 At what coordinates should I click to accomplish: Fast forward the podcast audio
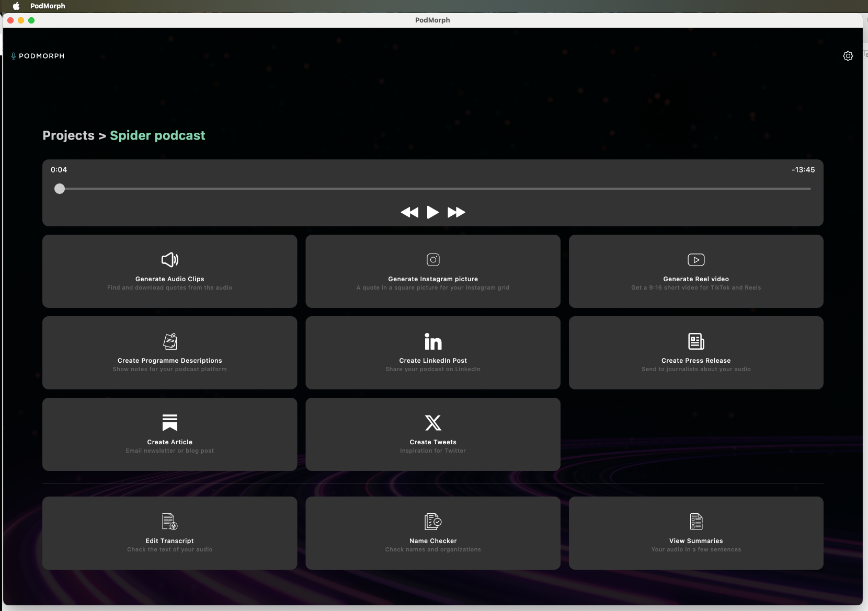coord(455,212)
